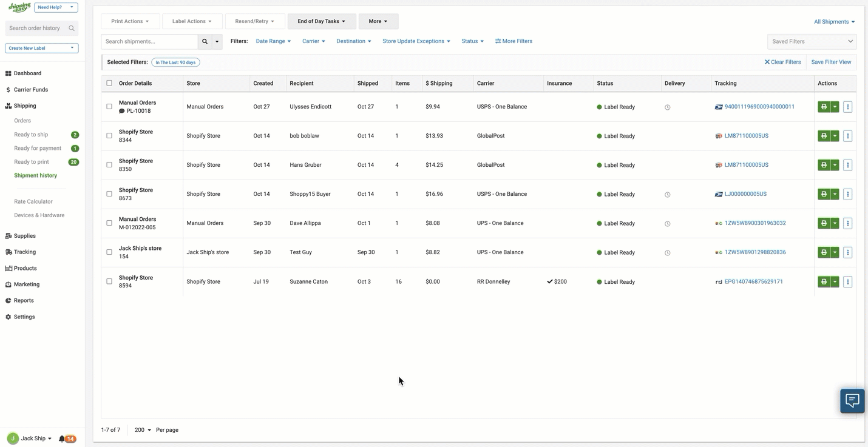
Task: Click the live chat widget icon
Action: [x=852, y=400]
